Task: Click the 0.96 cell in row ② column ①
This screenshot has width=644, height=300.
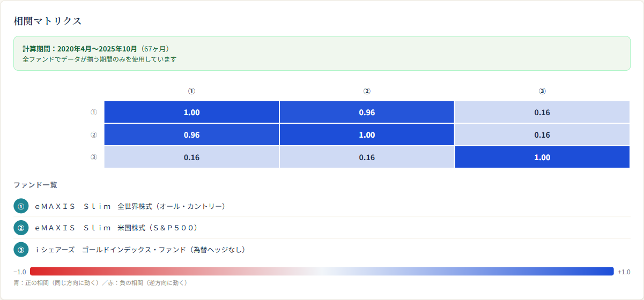Action: coord(191,134)
